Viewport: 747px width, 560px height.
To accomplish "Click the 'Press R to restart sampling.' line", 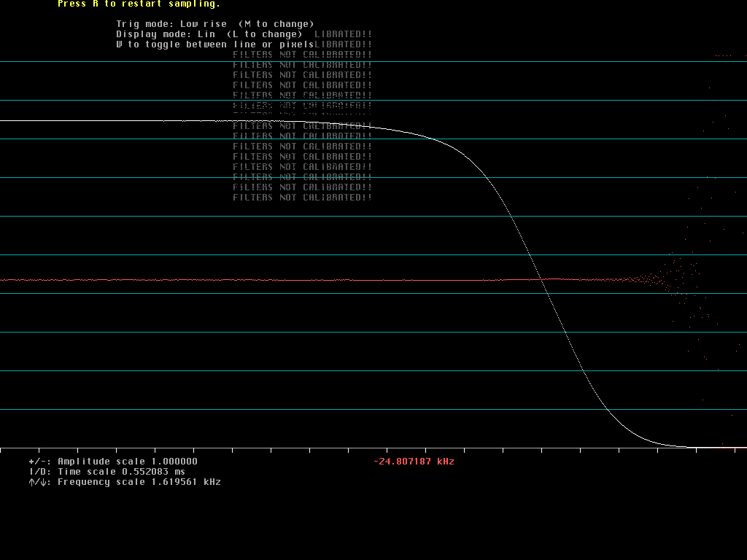I will coord(139,4).
